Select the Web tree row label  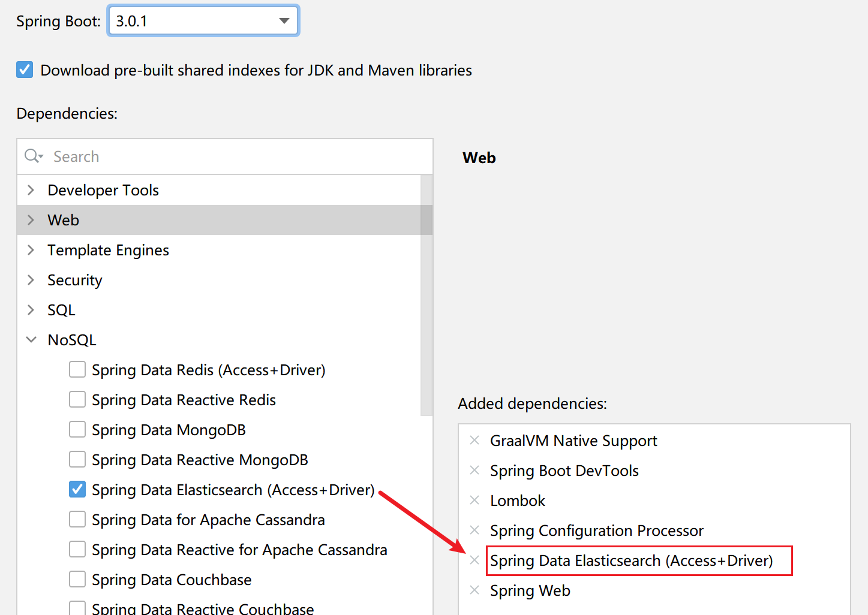click(x=64, y=220)
